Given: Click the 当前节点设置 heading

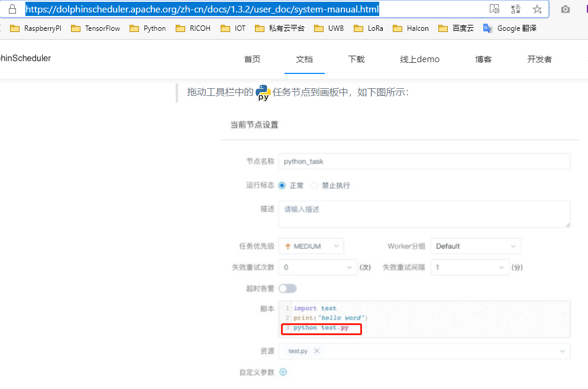Looking at the screenshot, I should (x=254, y=125).
